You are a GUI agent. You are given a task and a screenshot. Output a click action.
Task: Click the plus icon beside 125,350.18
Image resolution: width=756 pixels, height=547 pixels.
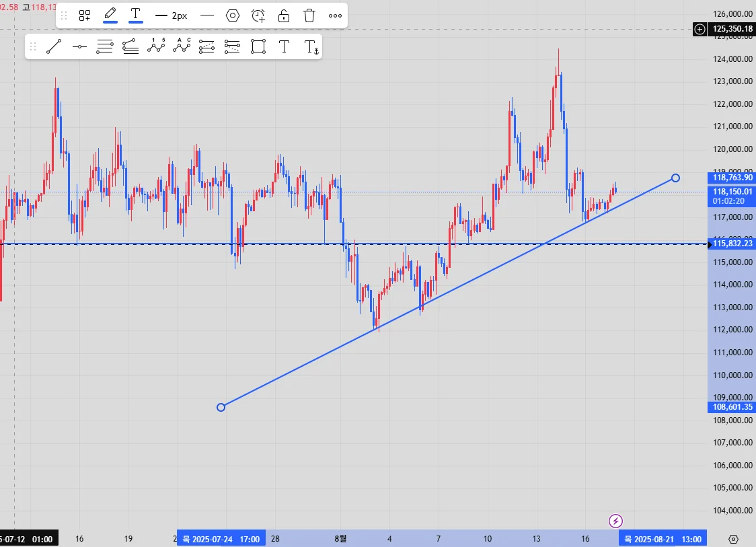pyautogui.click(x=700, y=29)
